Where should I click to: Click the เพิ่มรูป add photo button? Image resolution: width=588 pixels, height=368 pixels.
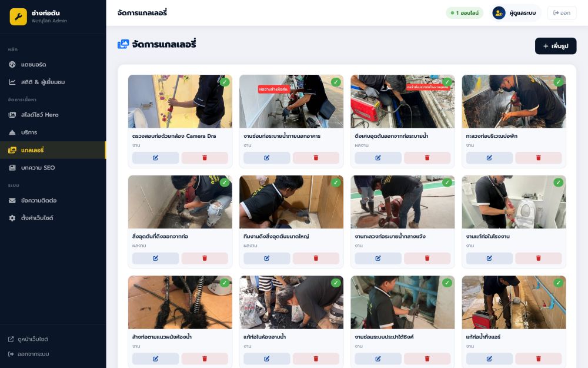556,46
